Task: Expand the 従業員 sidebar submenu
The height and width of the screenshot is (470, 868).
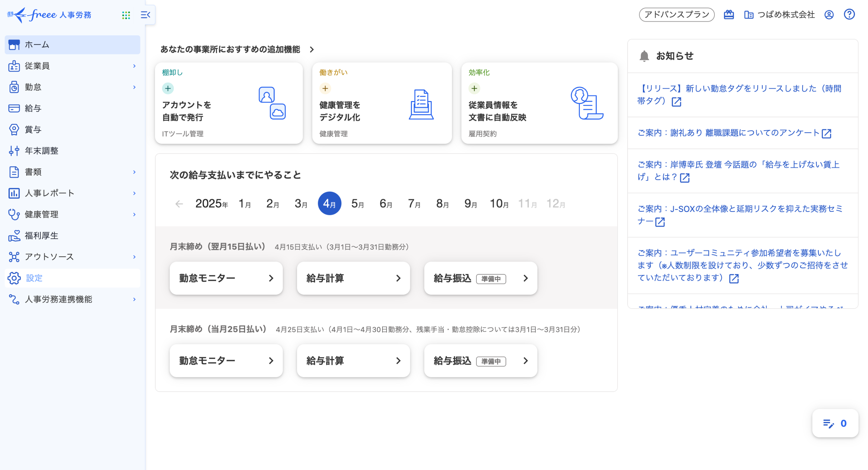Action: 134,66
